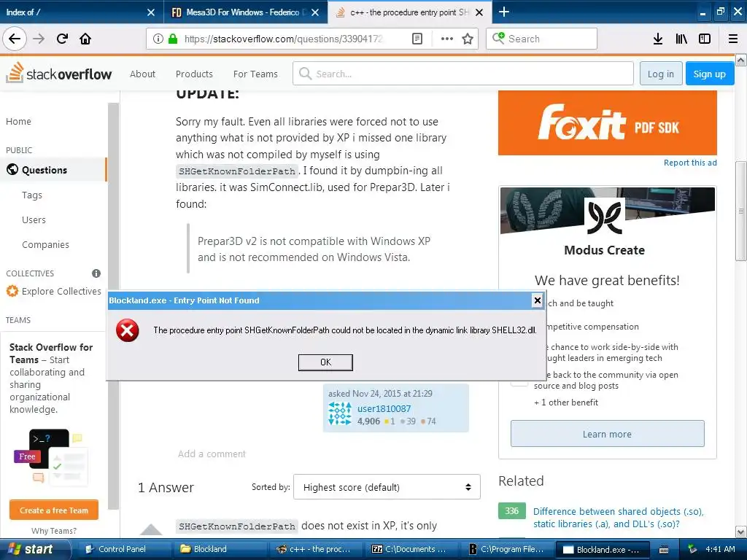Click Explore Collectives link
The height and width of the screenshot is (560, 747).
point(61,291)
